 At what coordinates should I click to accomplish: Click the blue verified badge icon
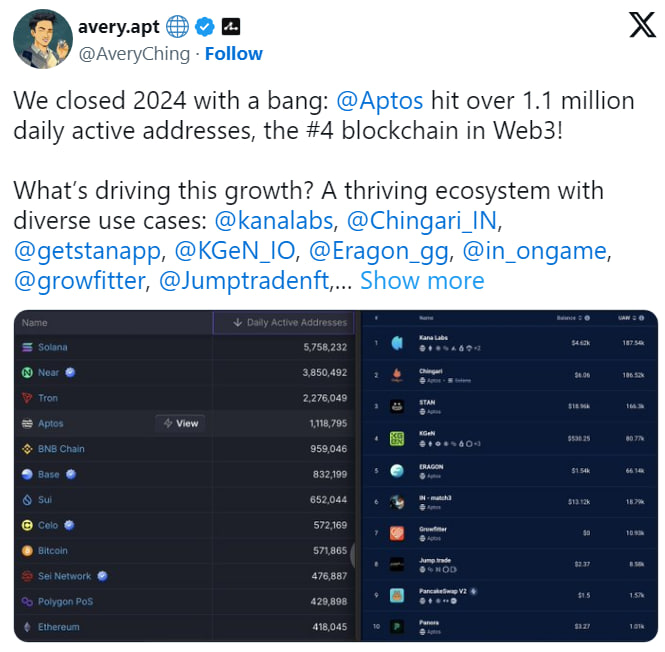[x=205, y=26]
